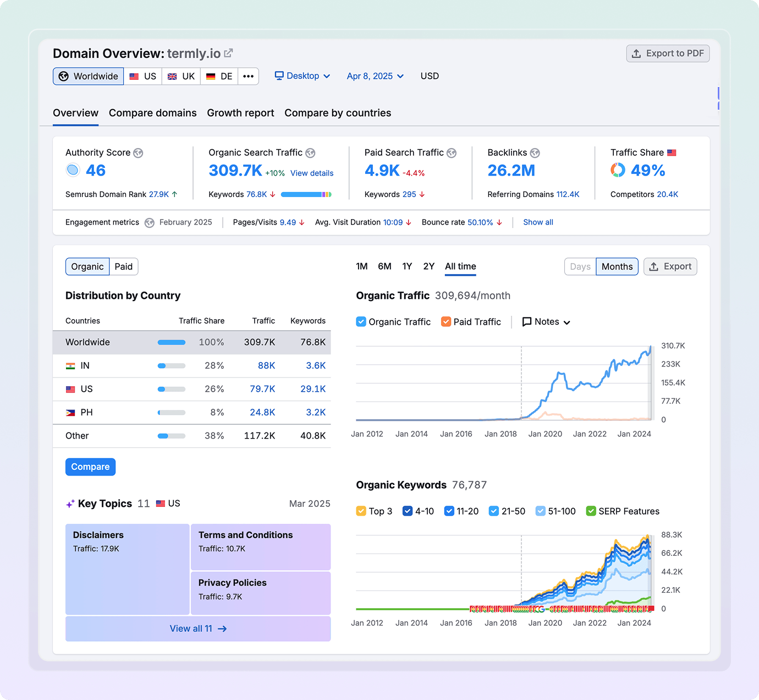Uncheck the SERP Features checkbox
The height and width of the screenshot is (700, 759).
591,511
